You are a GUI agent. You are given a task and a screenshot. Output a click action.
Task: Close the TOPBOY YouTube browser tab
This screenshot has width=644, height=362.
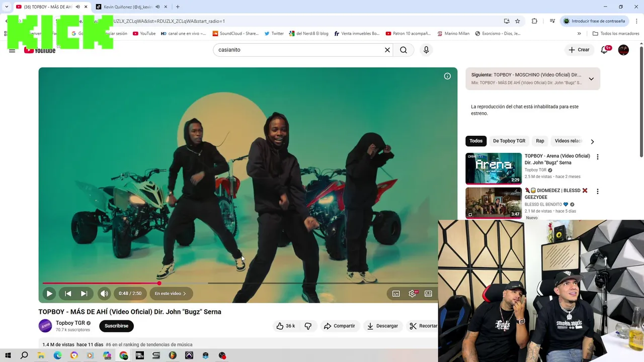click(x=86, y=7)
